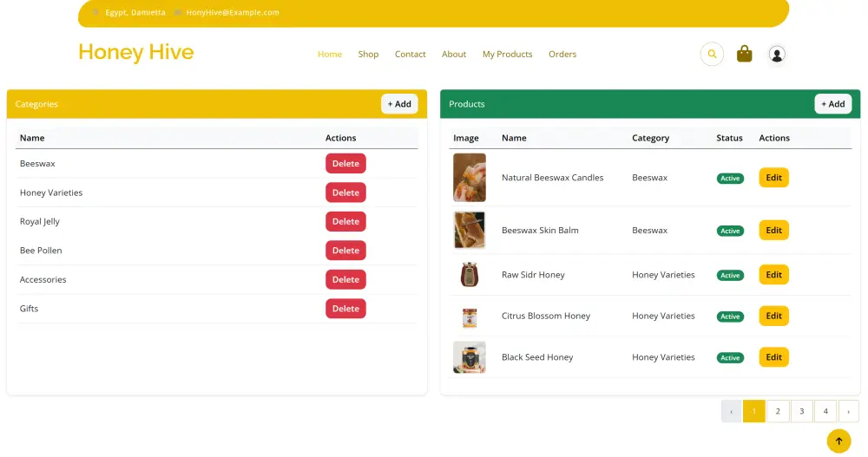Edit Beeswax Skin Balm product
The height and width of the screenshot is (457, 868).
coord(773,230)
